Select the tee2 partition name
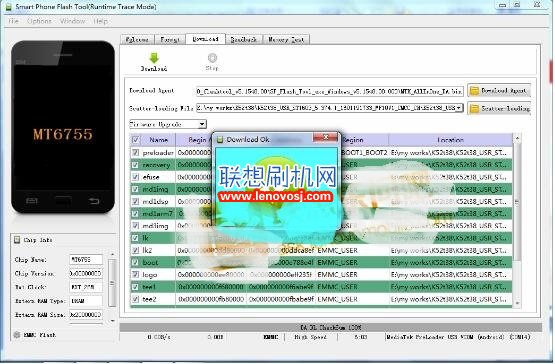 149,299
